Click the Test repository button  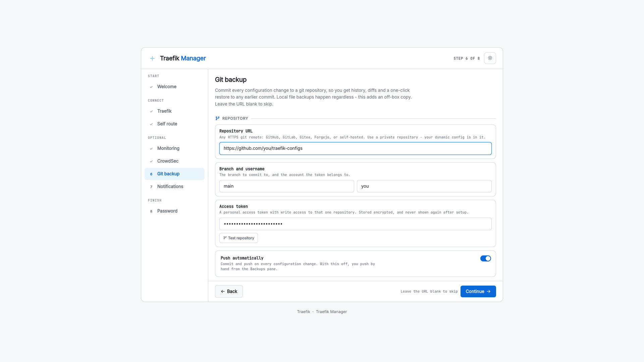click(x=238, y=238)
